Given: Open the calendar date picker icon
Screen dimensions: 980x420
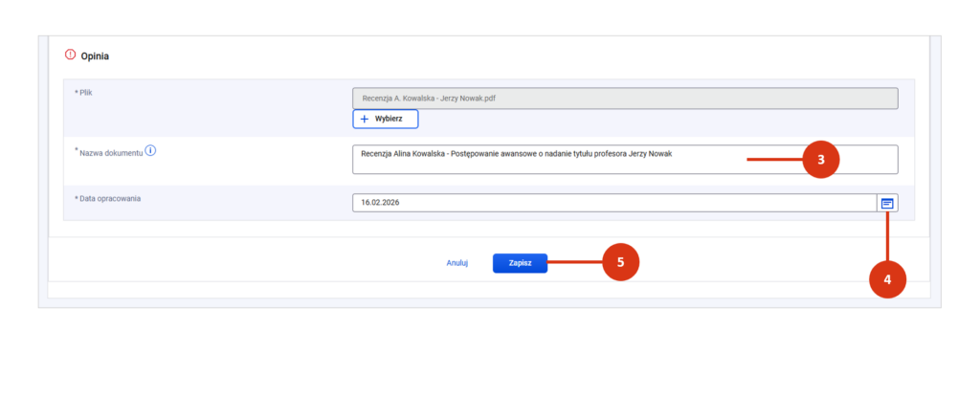Looking at the screenshot, I should pyautogui.click(x=887, y=204).
